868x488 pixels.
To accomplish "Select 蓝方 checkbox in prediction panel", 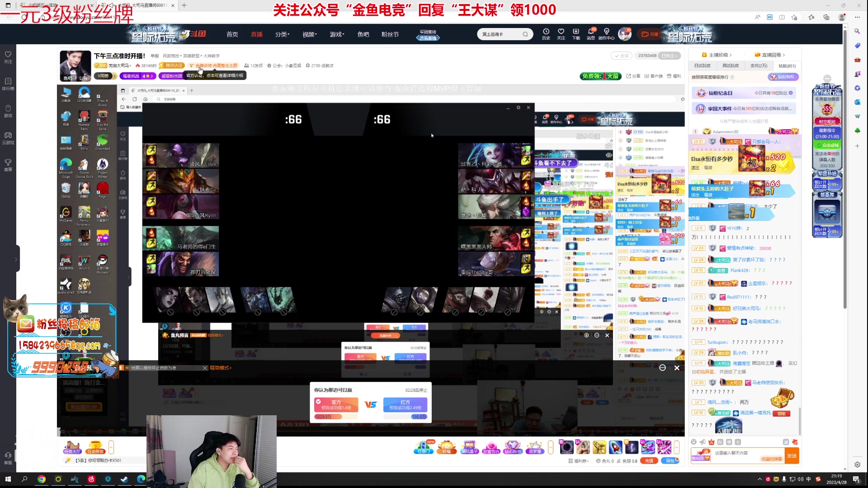I will click(x=318, y=402).
